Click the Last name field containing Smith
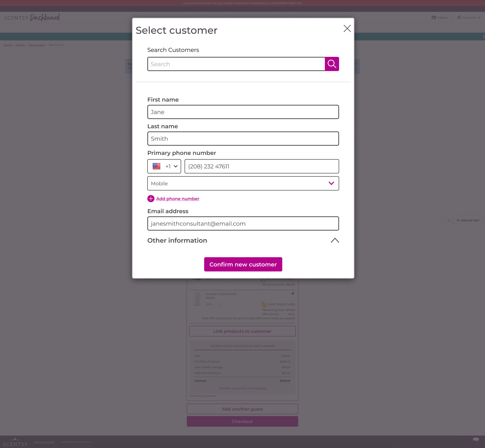This screenshot has height=448, width=485. [x=243, y=139]
